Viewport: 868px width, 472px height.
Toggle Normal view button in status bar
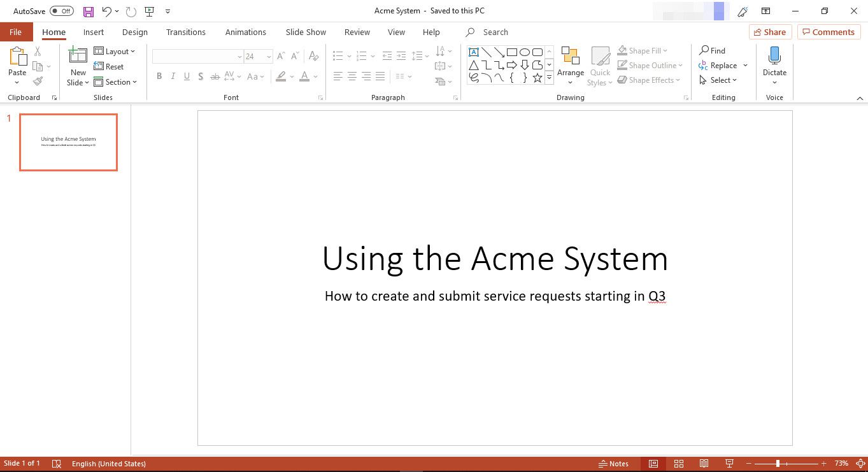pyautogui.click(x=653, y=464)
